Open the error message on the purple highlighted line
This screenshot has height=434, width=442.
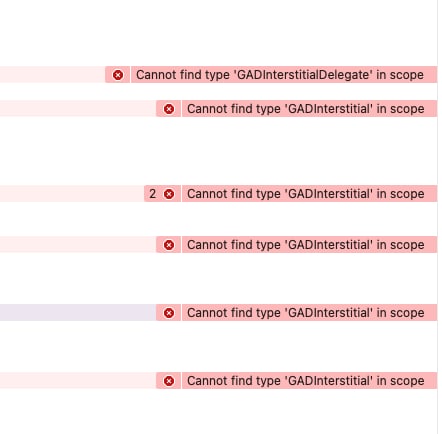(305, 313)
